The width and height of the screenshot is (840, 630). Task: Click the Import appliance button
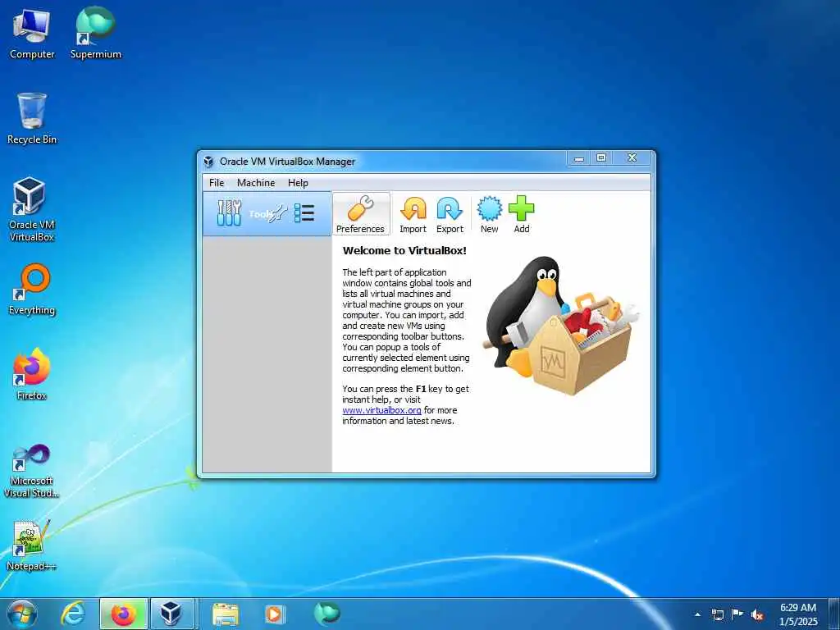[x=413, y=214]
